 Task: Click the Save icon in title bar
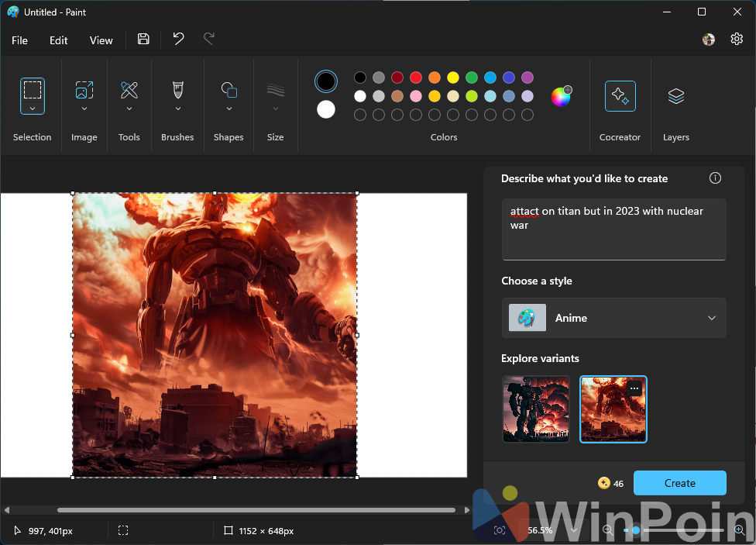click(143, 40)
